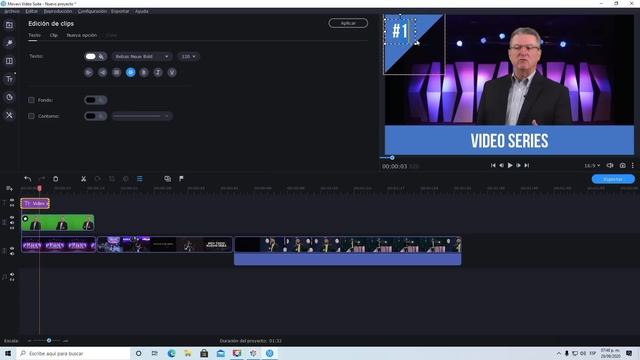Add a marker with the flag icon
640x360 pixels.
(181, 179)
